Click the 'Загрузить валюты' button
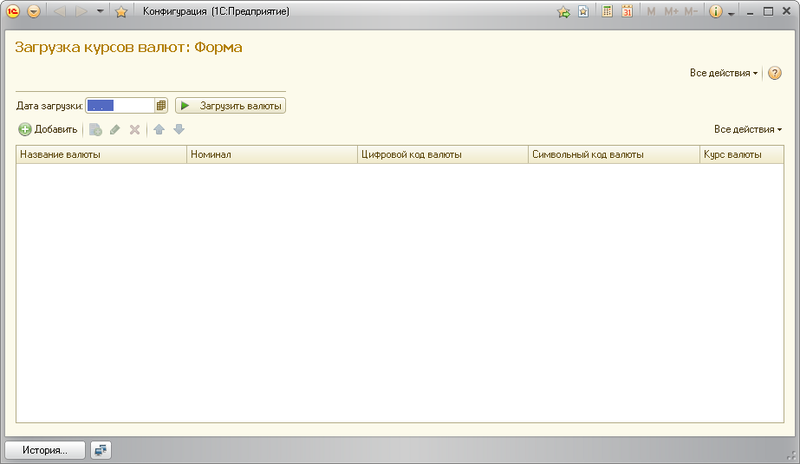 (230, 106)
